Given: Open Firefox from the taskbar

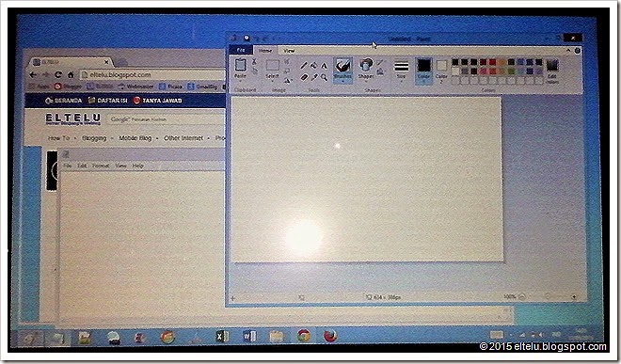Looking at the screenshot, I should click(330, 336).
